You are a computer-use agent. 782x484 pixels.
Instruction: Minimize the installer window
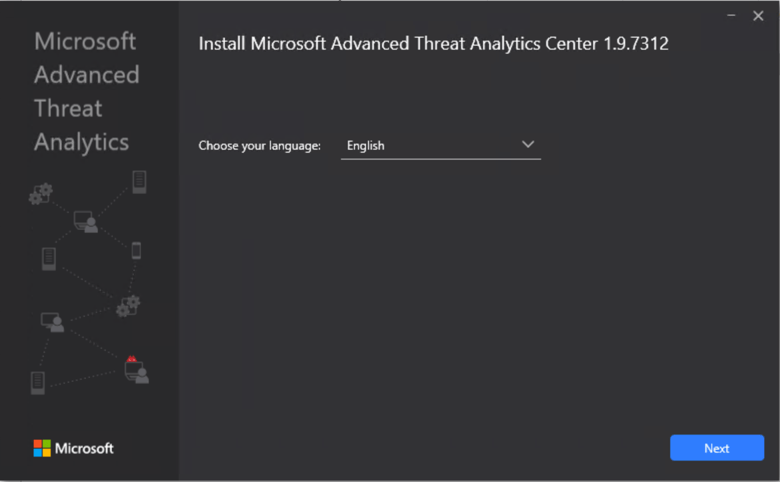tap(731, 16)
